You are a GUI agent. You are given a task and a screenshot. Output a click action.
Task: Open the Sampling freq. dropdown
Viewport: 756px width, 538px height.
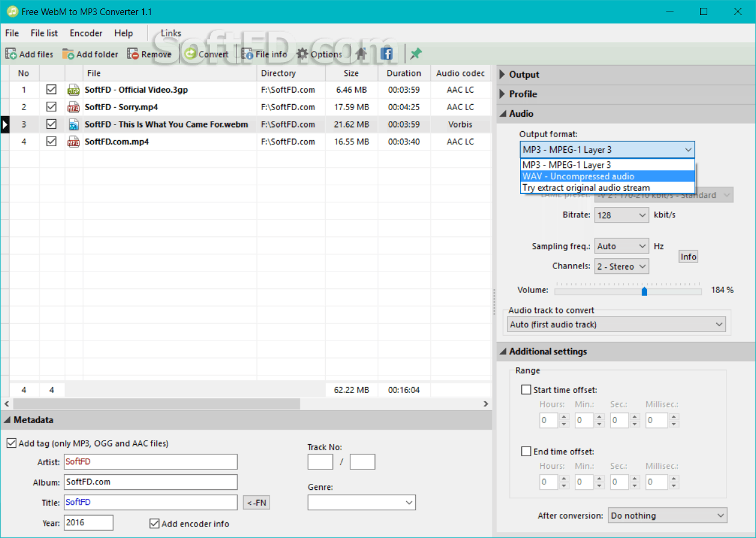pyautogui.click(x=622, y=246)
